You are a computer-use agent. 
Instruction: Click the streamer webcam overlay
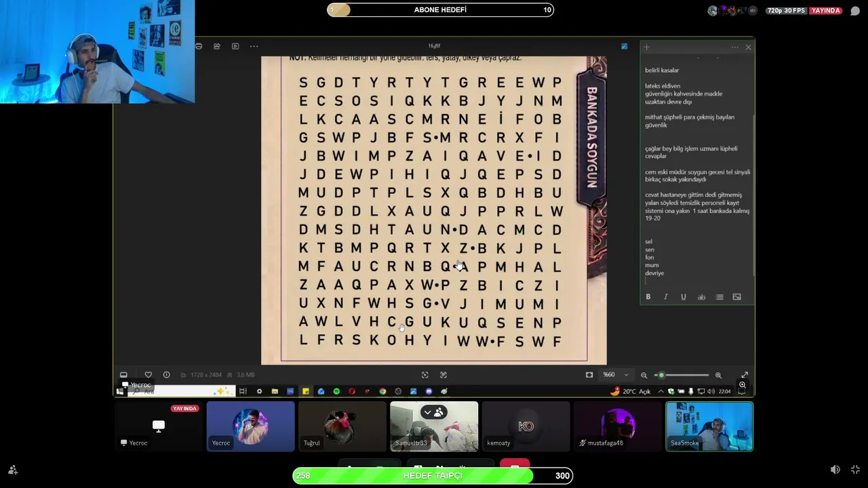click(x=97, y=52)
